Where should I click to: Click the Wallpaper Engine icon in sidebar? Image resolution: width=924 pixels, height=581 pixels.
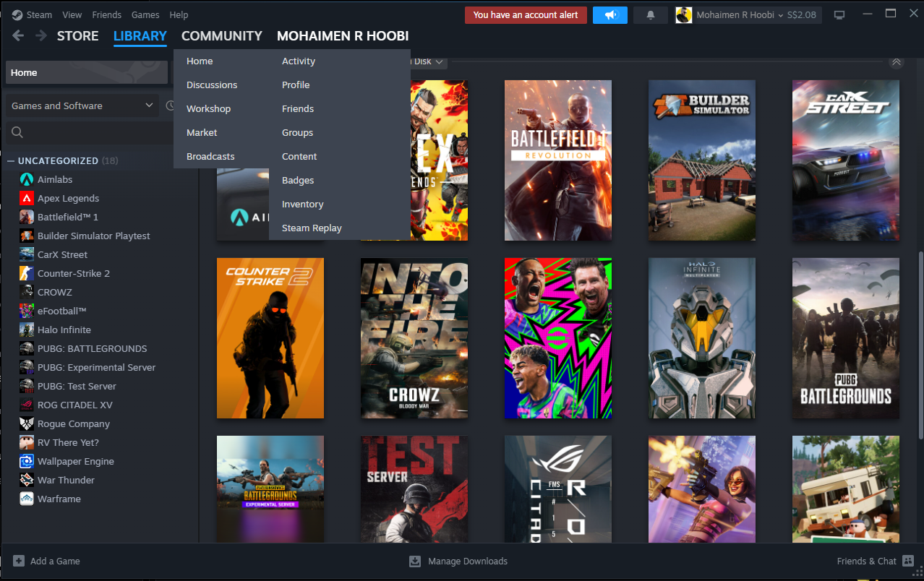point(27,461)
